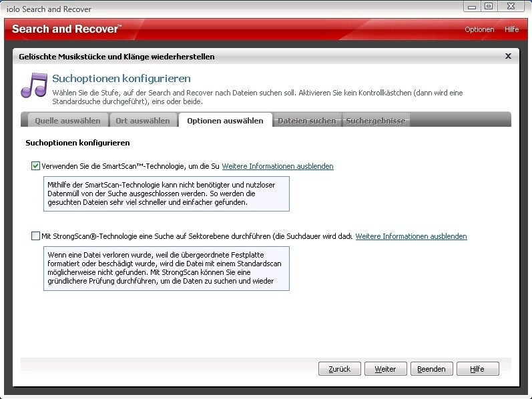Go back with the Zurück button
Screen dimensions: 532x399
(x=339, y=369)
